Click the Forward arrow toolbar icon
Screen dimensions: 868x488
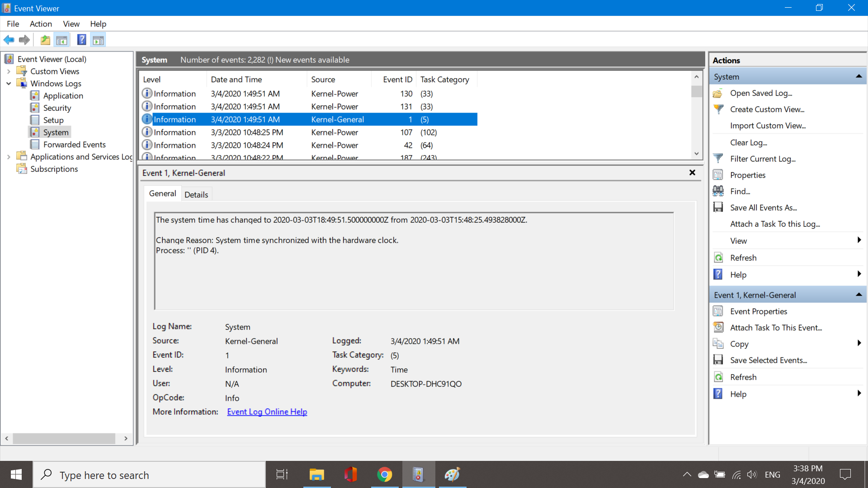24,40
